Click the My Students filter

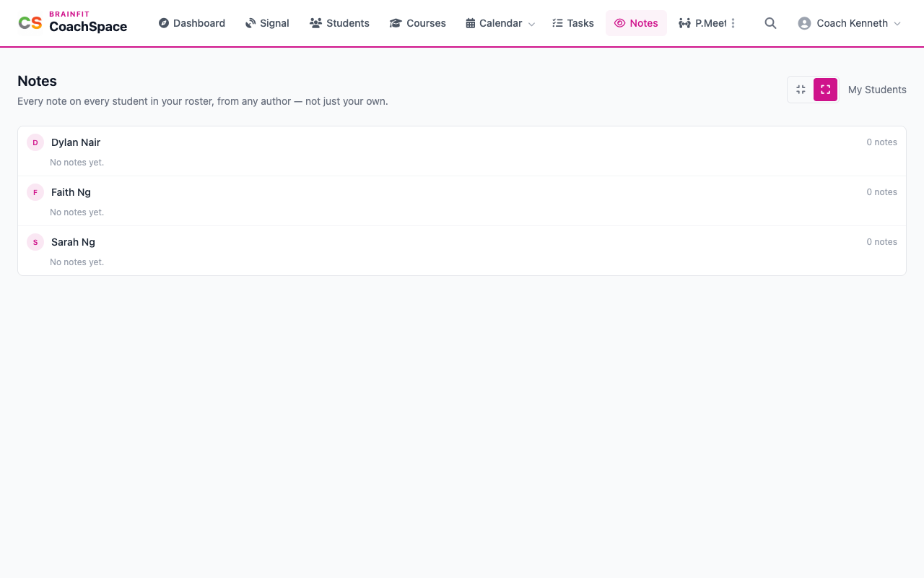pyautogui.click(x=877, y=90)
